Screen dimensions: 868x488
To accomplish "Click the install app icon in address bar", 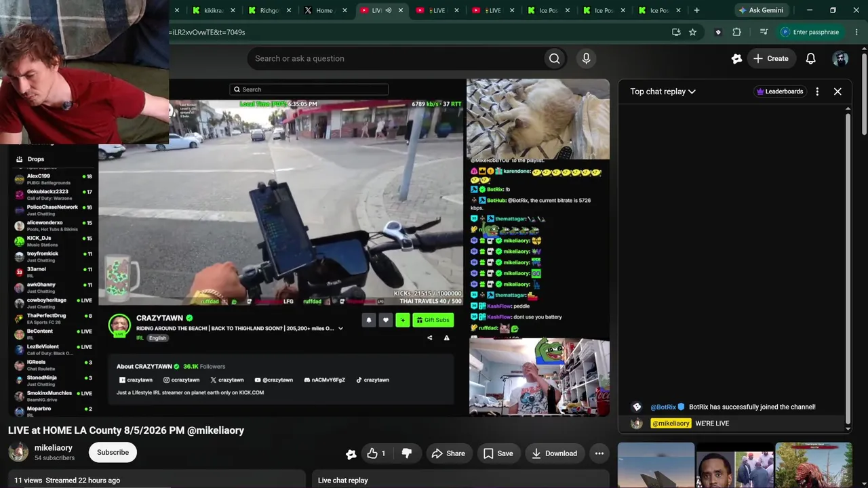I will (x=676, y=32).
